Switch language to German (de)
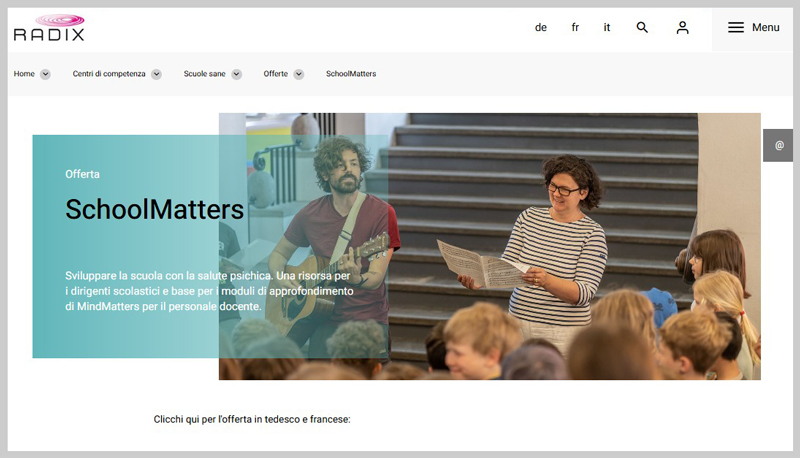 tap(541, 28)
